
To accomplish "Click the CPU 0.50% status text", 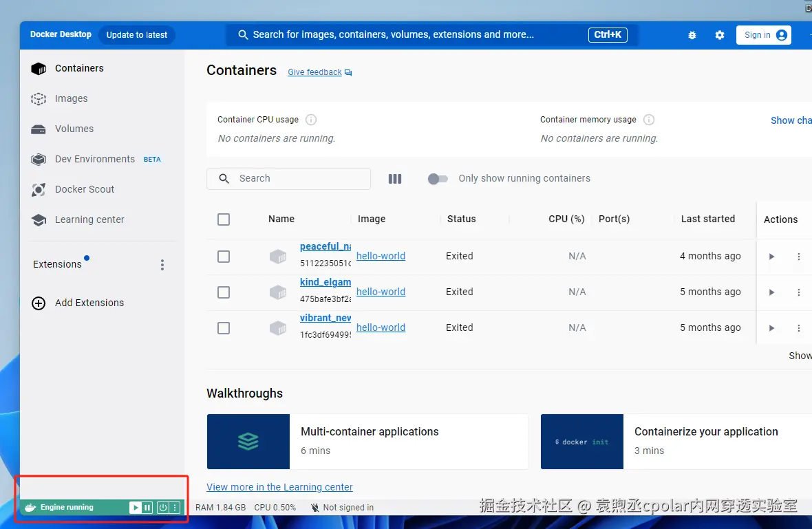I will [275, 508].
